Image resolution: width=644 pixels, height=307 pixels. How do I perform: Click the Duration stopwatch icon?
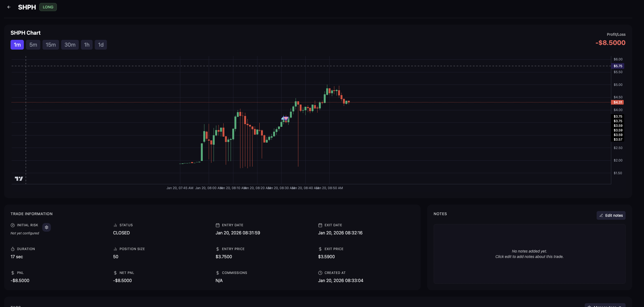pos(13,249)
